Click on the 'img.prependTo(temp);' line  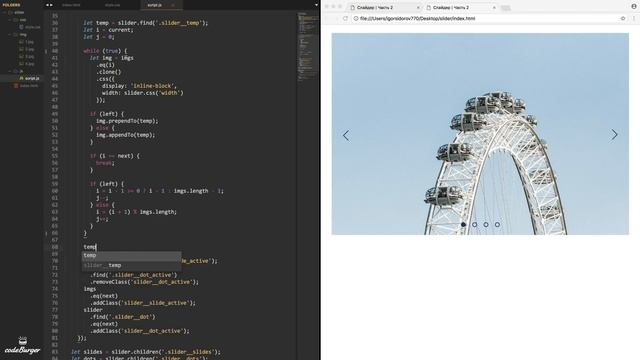(127, 121)
